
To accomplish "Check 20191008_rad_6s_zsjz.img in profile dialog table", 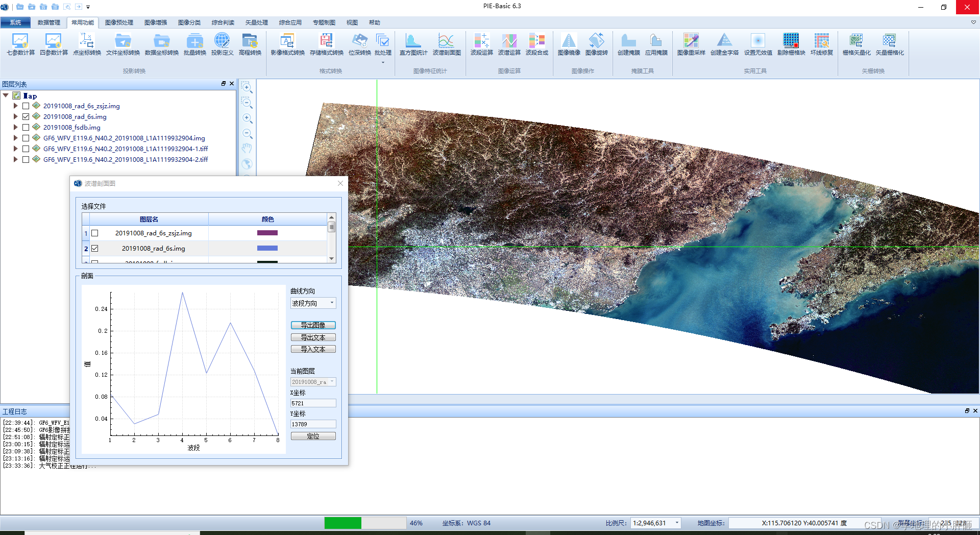I will click(x=94, y=233).
